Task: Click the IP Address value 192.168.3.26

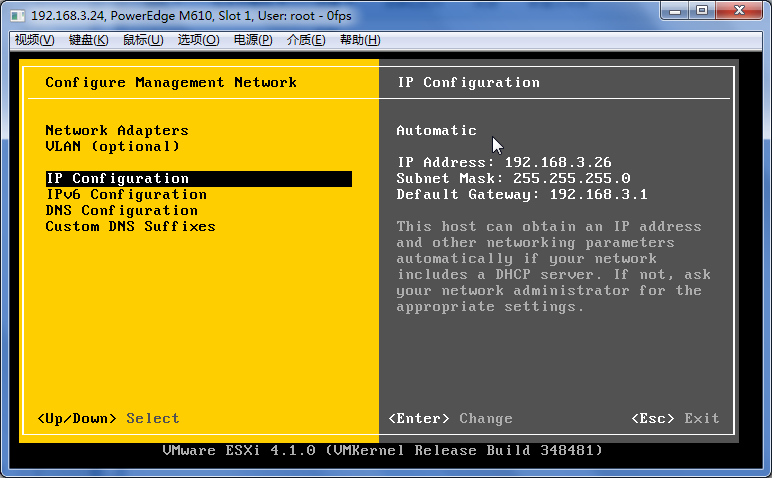Action: click(x=558, y=162)
